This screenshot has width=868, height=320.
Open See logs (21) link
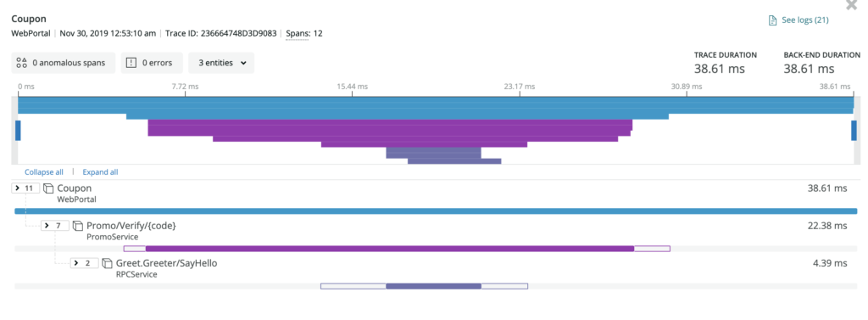(798, 20)
